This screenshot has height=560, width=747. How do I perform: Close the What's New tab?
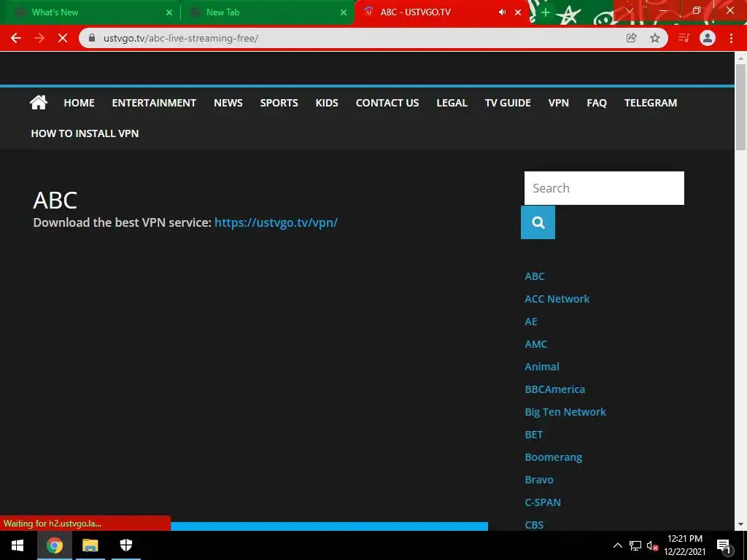click(x=169, y=12)
